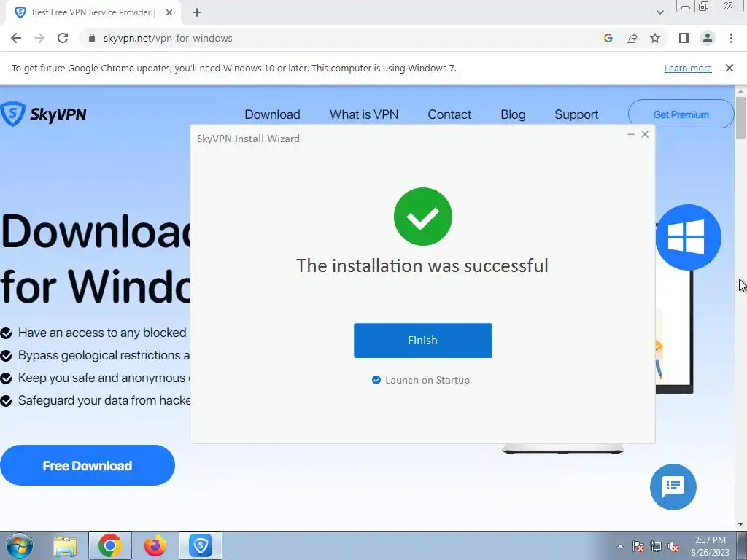
Task: Open the Download menu on SkyVPN site
Action: pos(272,114)
